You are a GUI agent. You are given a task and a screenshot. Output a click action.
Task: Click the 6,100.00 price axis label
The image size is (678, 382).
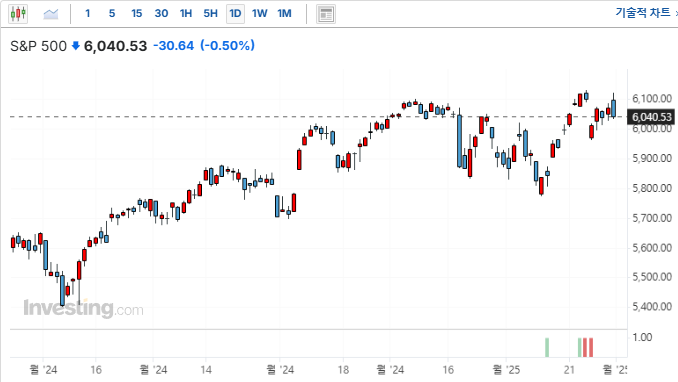coord(652,99)
